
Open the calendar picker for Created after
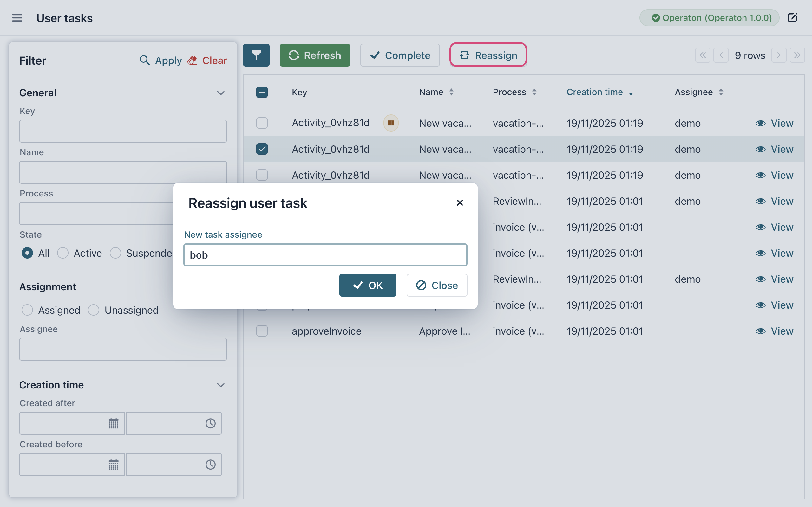[114, 423]
